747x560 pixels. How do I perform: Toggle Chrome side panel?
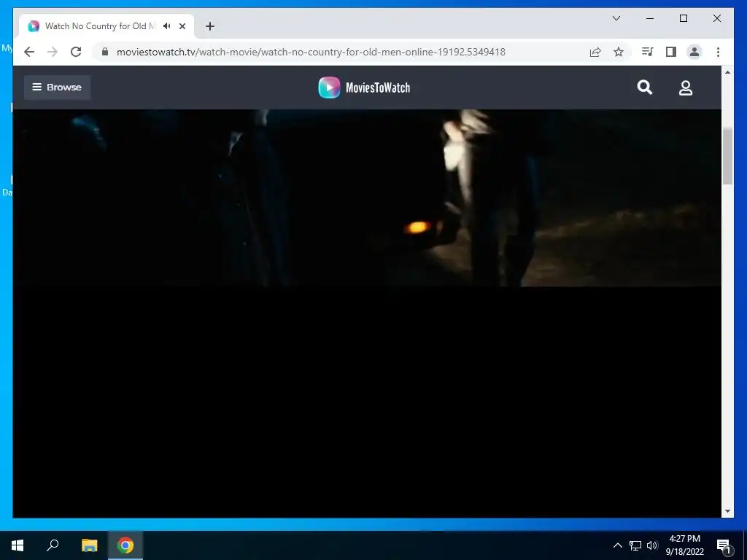tap(671, 52)
